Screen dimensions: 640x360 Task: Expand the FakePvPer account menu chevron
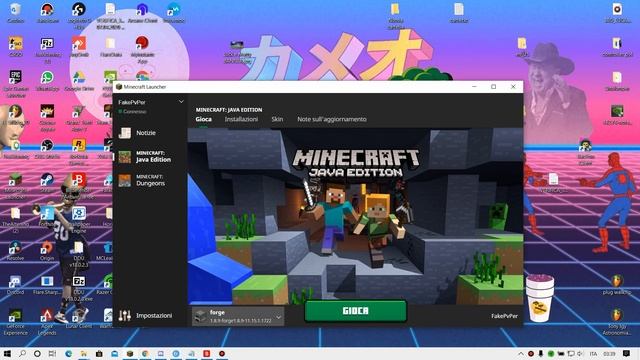181,102
